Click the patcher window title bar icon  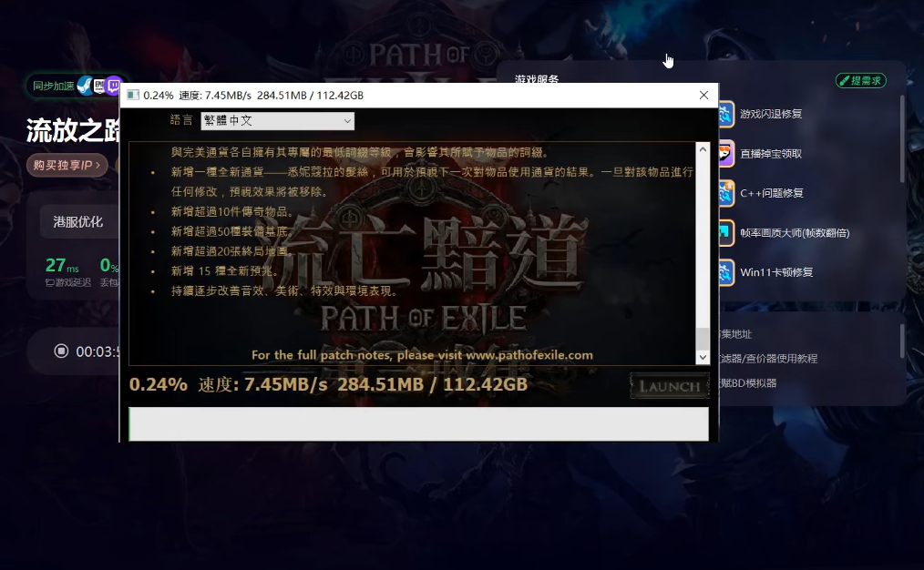133,96
